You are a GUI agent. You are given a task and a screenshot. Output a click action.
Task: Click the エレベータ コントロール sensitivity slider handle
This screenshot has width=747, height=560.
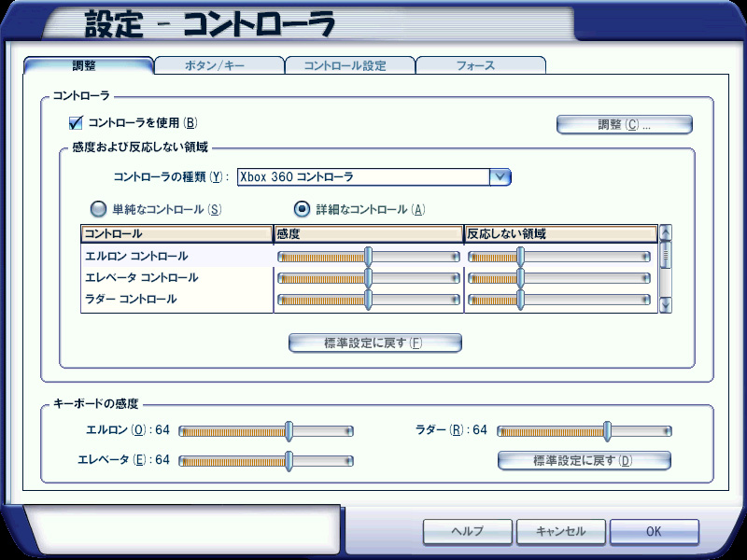click(x=368, y=278)
